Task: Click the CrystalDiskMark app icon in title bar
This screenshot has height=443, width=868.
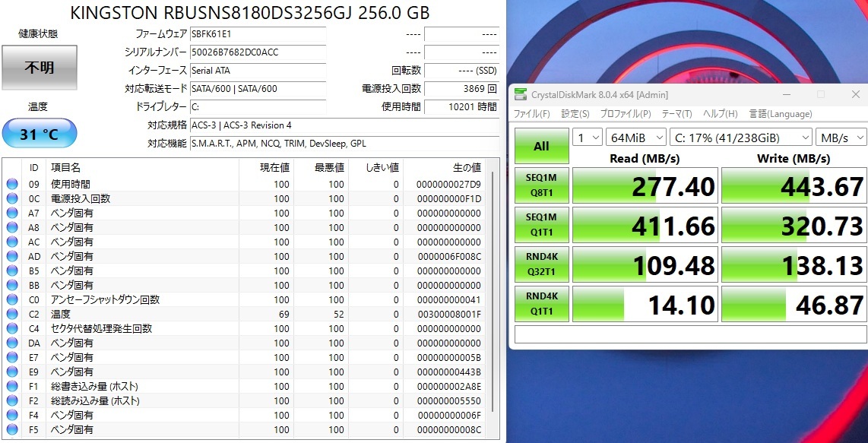Action: (521, 94)
